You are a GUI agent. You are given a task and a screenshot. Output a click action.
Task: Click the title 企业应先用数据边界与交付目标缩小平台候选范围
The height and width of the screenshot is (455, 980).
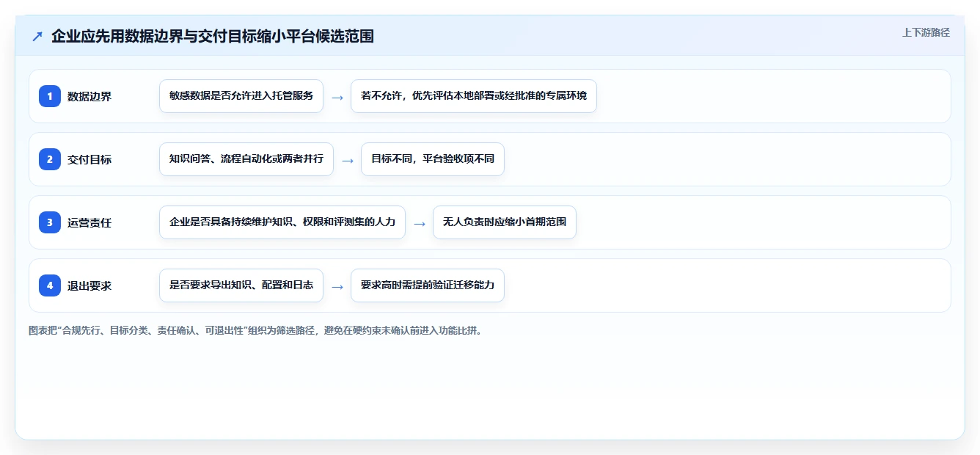213,36
